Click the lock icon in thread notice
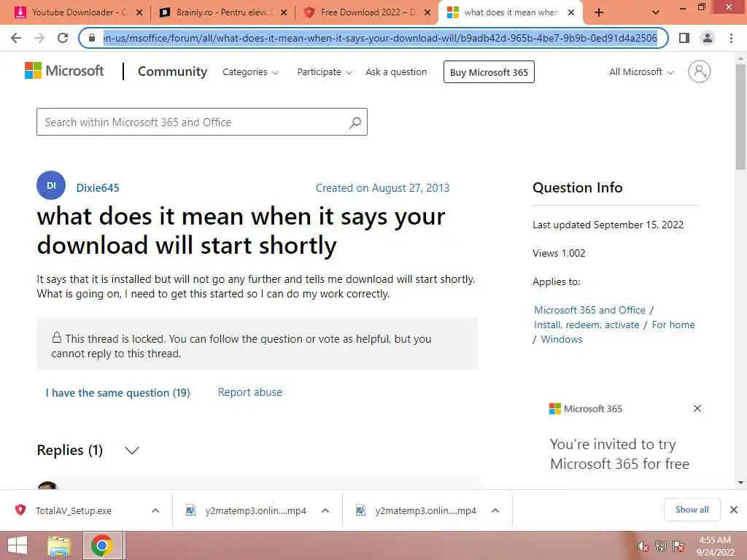The image size is (747, 560). click(57, 338)
